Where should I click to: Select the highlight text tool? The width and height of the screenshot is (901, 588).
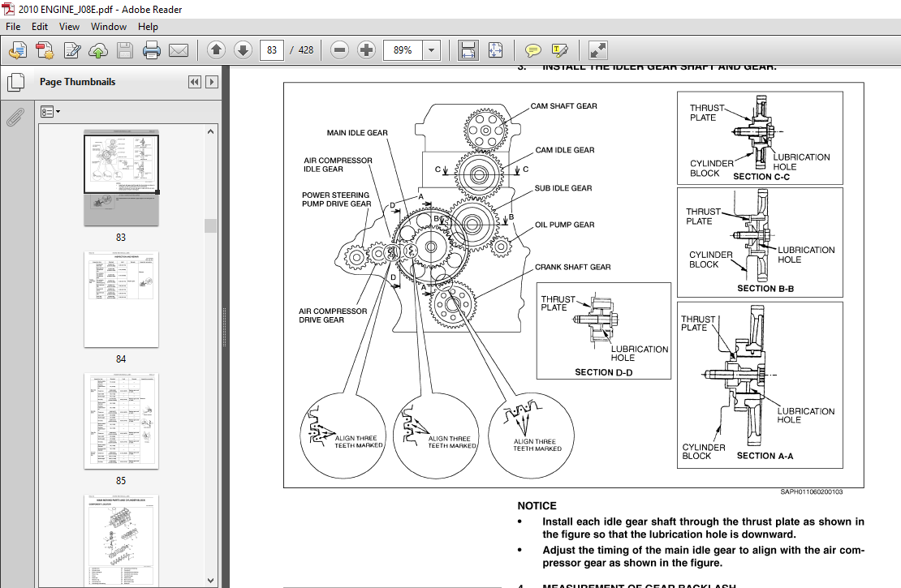(x=560, y=50)
